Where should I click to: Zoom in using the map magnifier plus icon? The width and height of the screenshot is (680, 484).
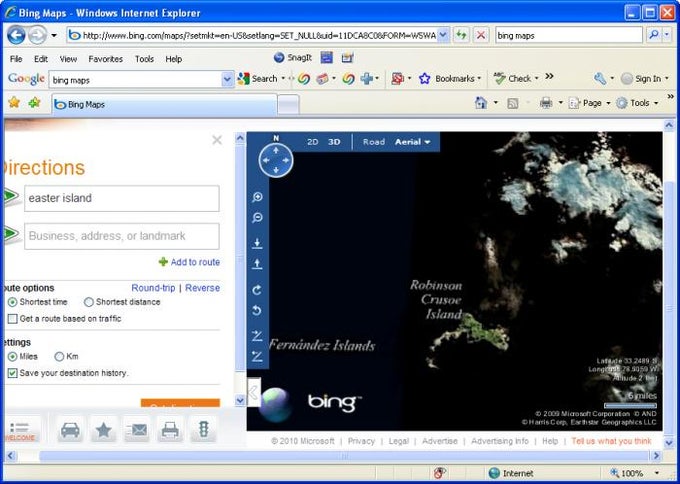pyautogui.click(x=257, y=197)
